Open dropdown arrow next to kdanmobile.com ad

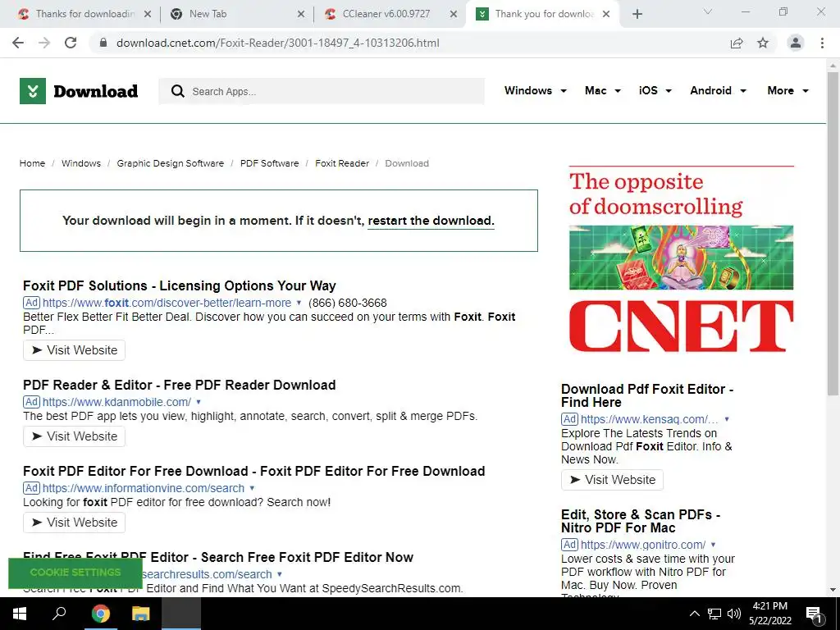199,402
